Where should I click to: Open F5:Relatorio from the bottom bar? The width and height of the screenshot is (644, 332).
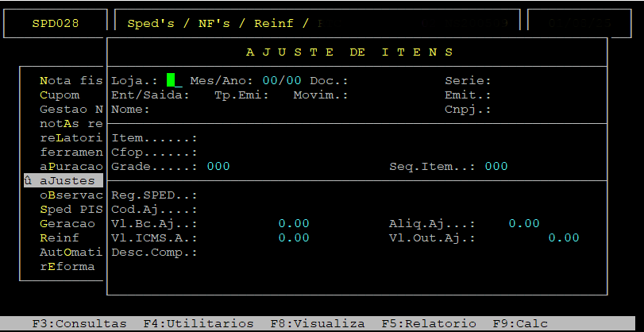point(429,324)
